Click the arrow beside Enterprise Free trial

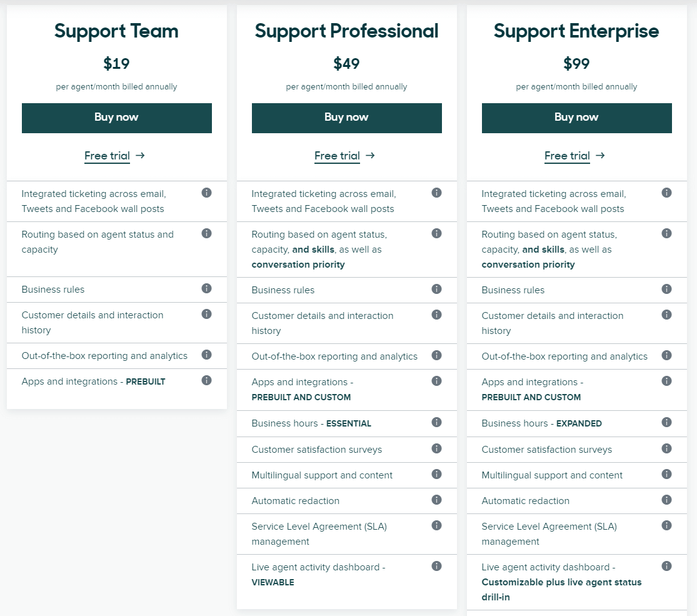[x=600, y=156]
